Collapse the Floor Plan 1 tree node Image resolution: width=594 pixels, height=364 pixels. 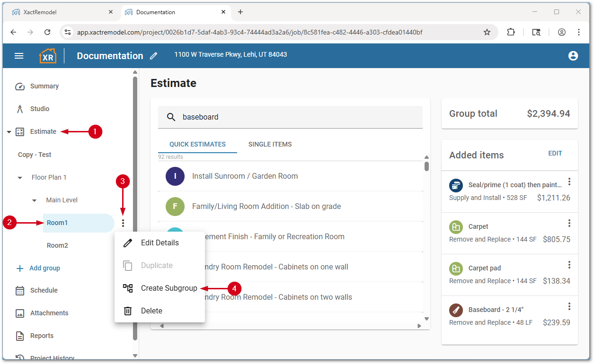click(20, 178)
